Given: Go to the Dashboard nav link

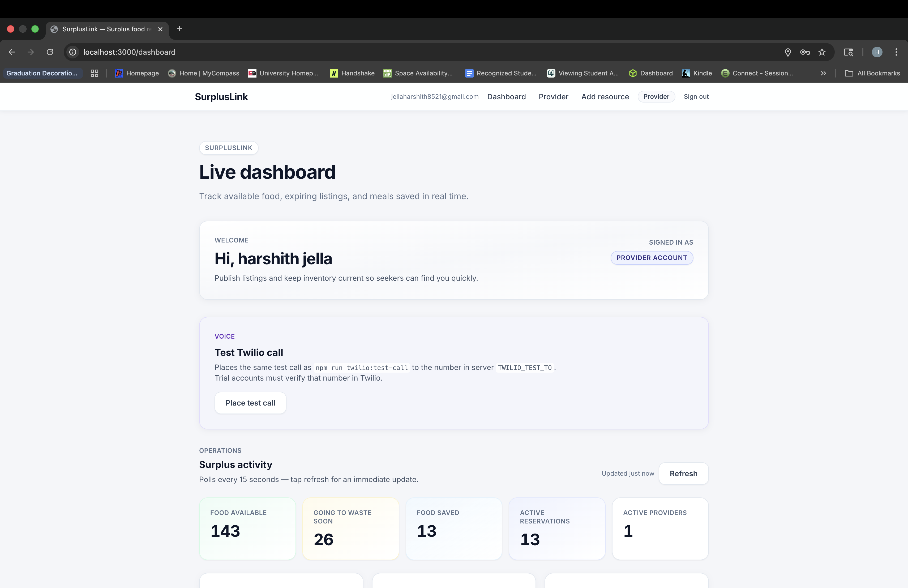Looking at the screenshot, I should point(506,96).
